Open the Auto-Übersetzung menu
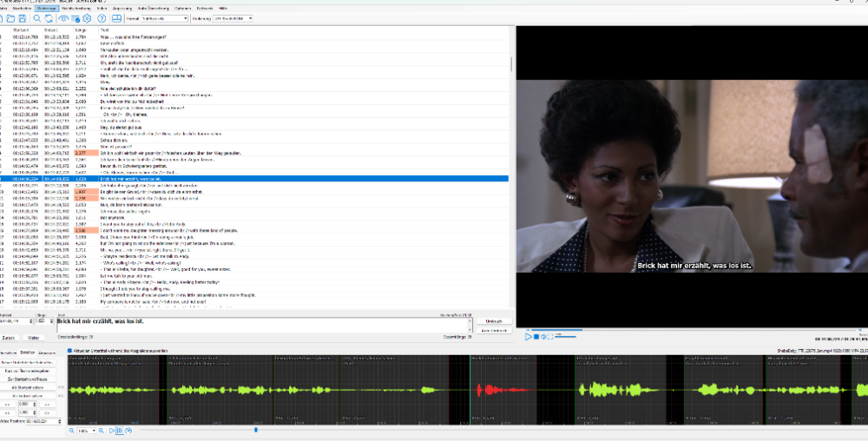 (x=154, y=9)
